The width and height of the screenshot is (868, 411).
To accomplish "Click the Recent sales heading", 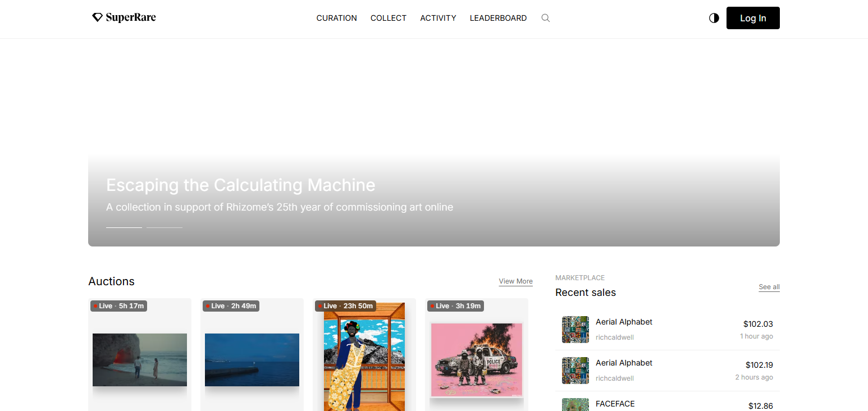I will (586, 293).
